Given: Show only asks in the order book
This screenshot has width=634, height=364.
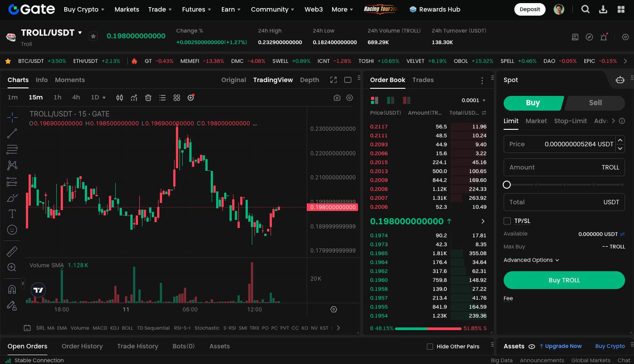Looking at the screenshot, I should 407,100.
